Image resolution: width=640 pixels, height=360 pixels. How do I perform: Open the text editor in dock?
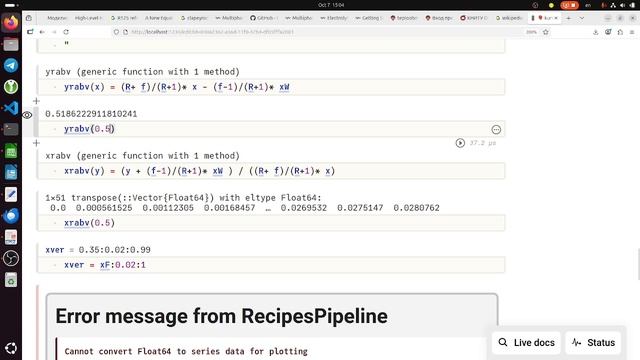click(x=11, y=194)
